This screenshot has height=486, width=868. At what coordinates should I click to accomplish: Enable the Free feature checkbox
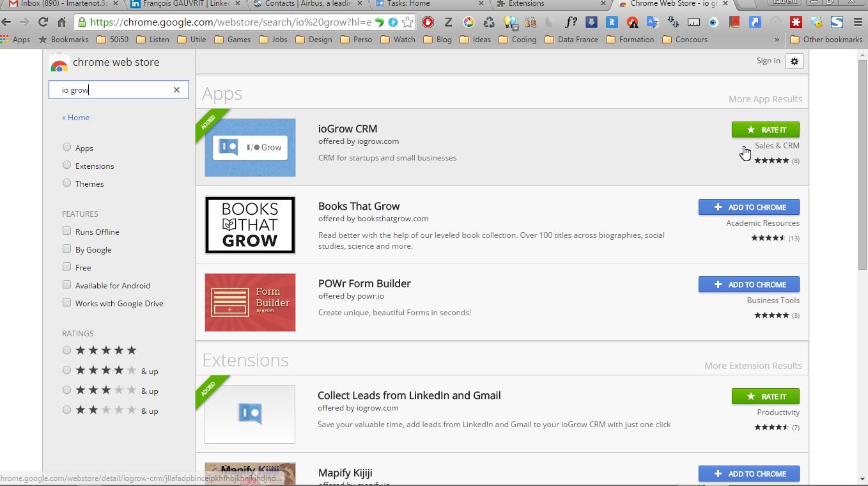click(x=66, y=267)
